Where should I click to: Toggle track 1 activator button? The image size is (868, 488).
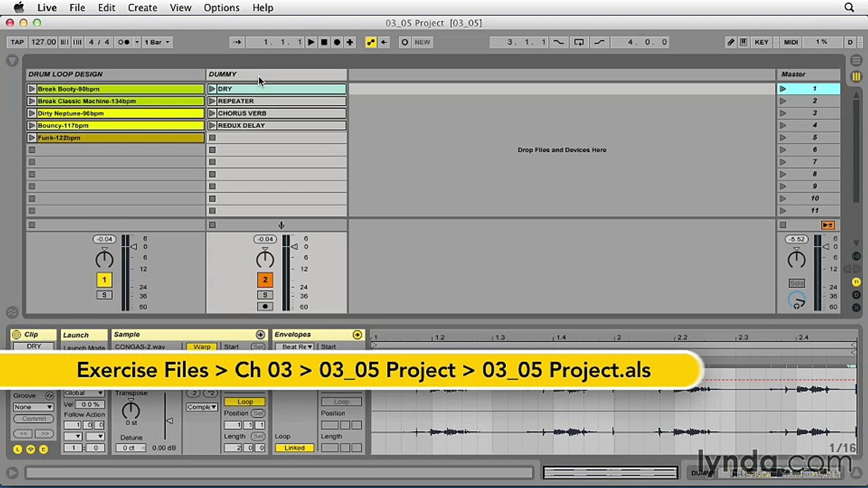[x=104, y=280]
